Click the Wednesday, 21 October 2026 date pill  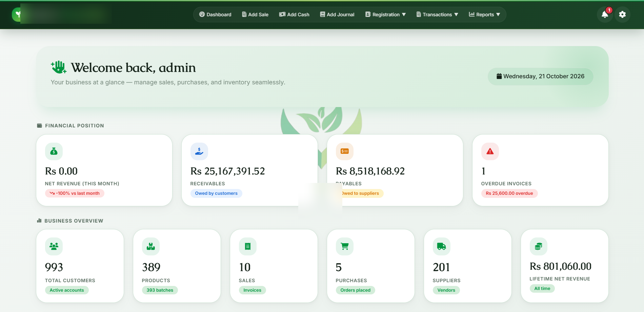click(x=541, y=76)
